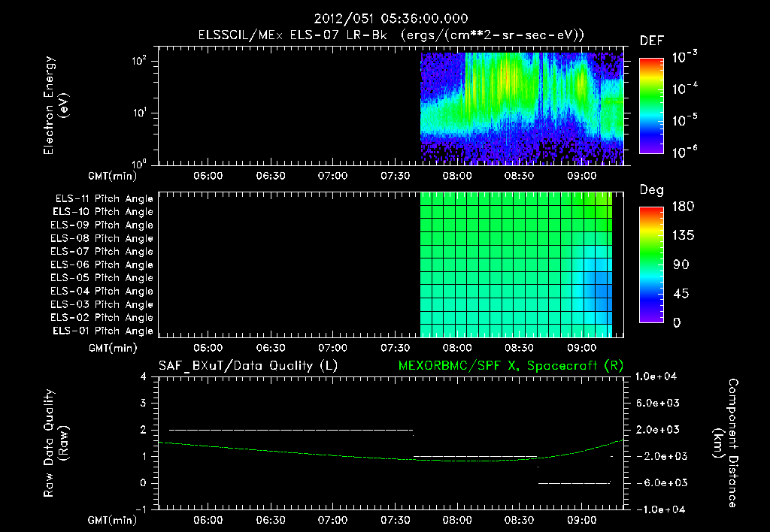Select the ELS-09 Pitch Angle row label

click(x=102, y=225)
